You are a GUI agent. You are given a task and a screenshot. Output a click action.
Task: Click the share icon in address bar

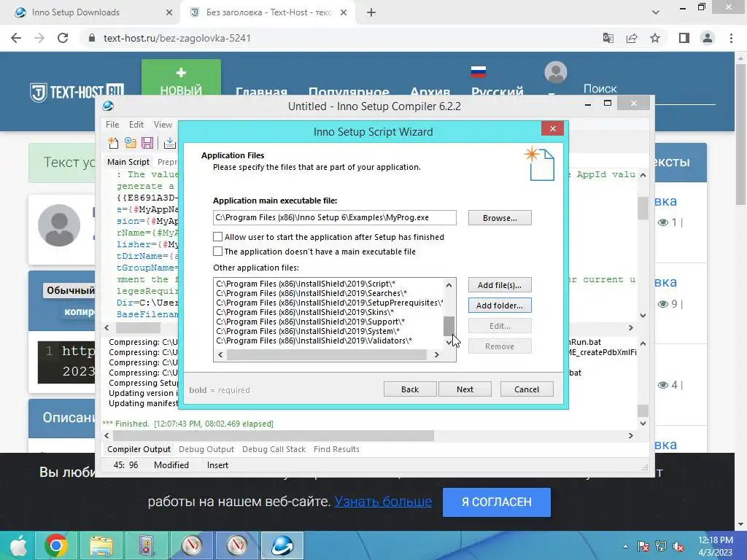pyautogui.click(x=632, y=38)
